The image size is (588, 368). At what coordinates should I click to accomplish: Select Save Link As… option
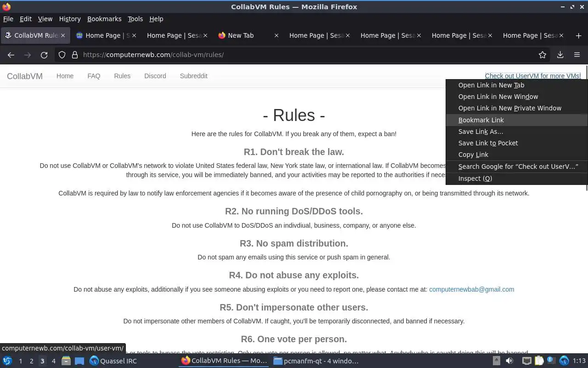(516, 132)
